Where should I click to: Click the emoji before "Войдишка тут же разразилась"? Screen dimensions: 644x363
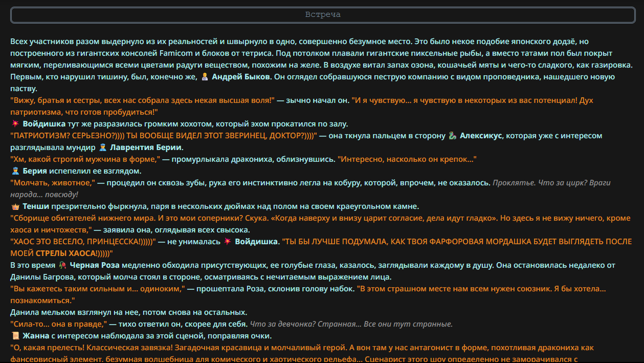14,124
